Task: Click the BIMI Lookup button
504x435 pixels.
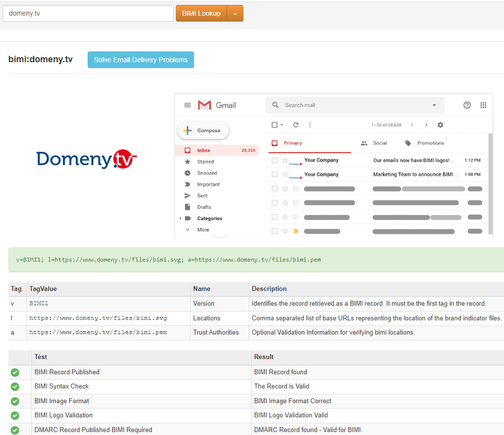Action: [201, 14]
